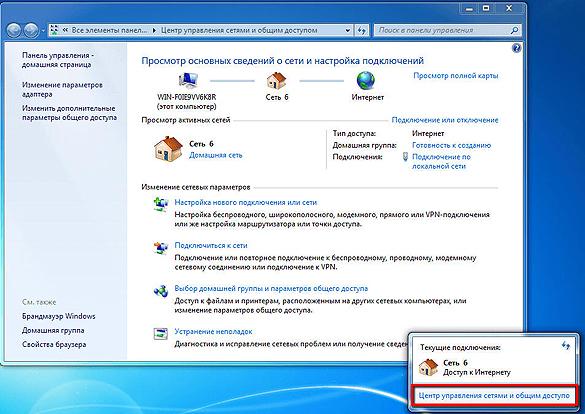Click the house icon above 'Сеть 6' in map
This screenshot has height=414, width=585.
(276, 81)
